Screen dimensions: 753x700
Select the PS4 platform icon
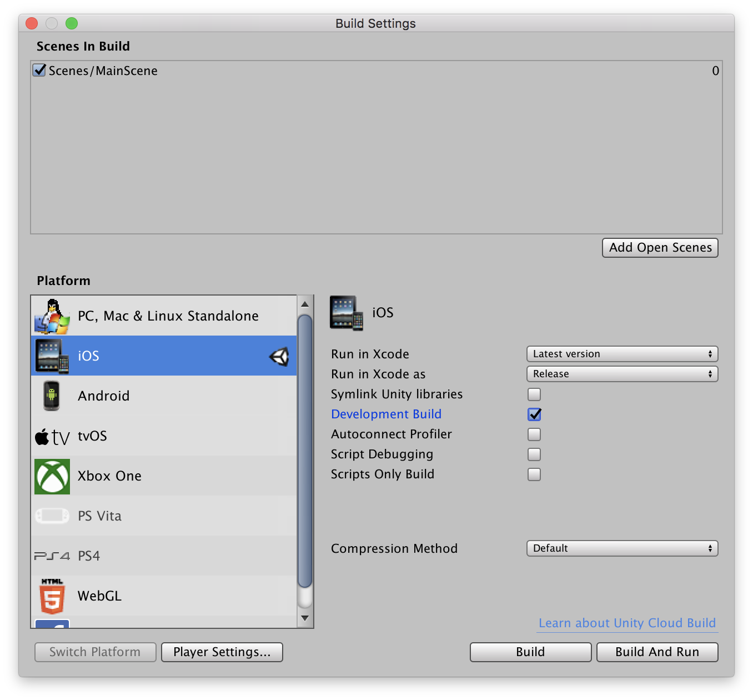point(52,556)
